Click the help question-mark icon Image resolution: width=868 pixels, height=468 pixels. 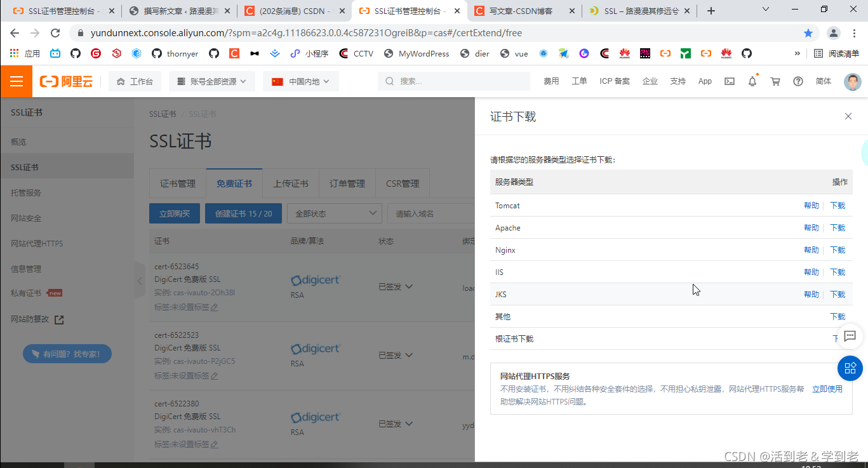click(798, 81)
